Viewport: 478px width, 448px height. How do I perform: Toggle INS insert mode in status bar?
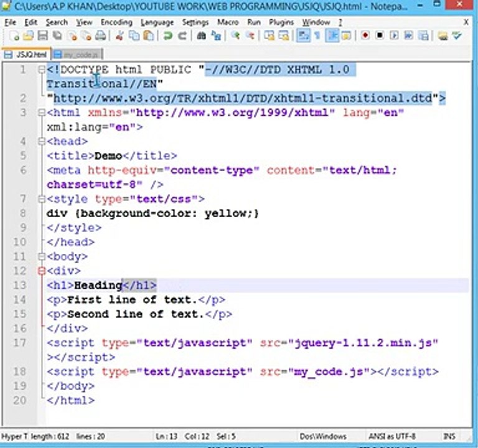pos(449,436)
